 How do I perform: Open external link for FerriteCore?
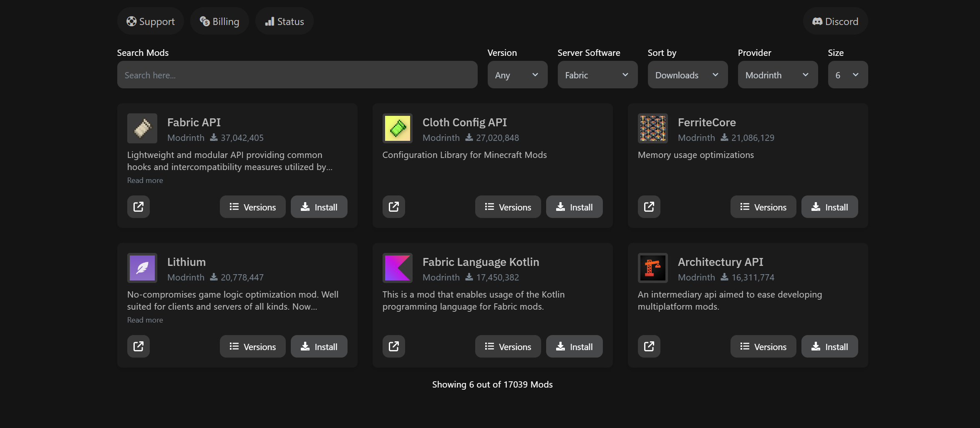649,207
